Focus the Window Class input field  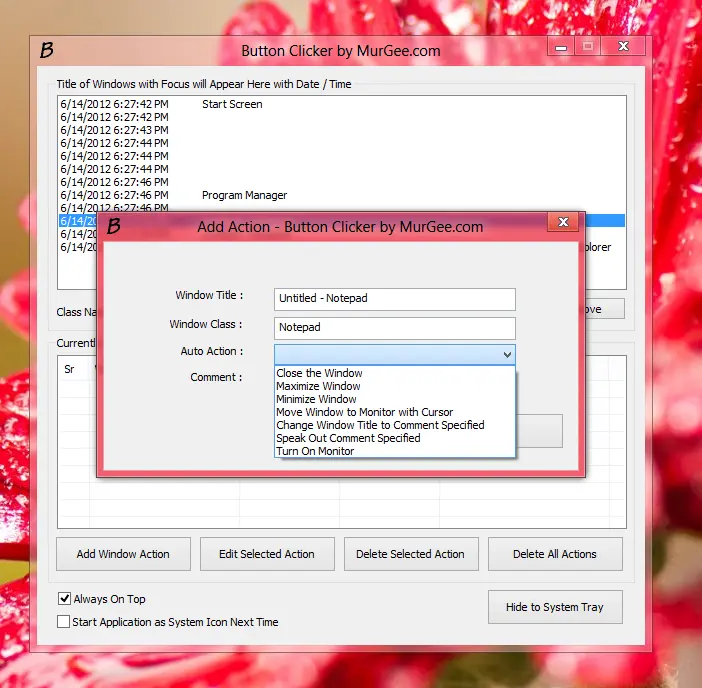tap(394, 328)
